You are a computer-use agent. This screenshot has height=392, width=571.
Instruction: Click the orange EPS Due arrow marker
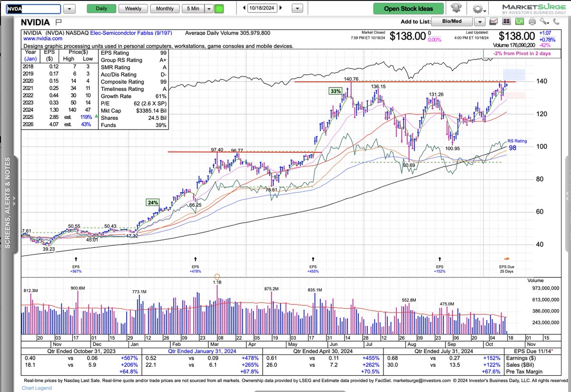506,259
